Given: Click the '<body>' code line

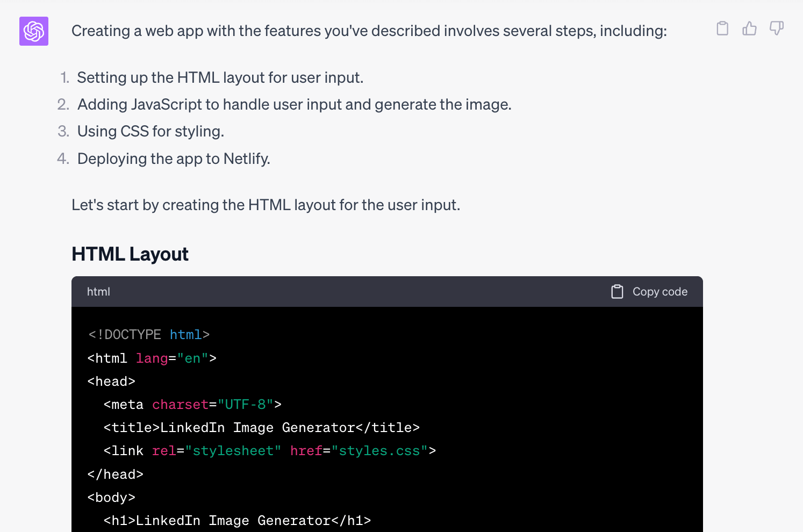Looking at the screenshot, I should pyautogui.click(x=111, y=498).
